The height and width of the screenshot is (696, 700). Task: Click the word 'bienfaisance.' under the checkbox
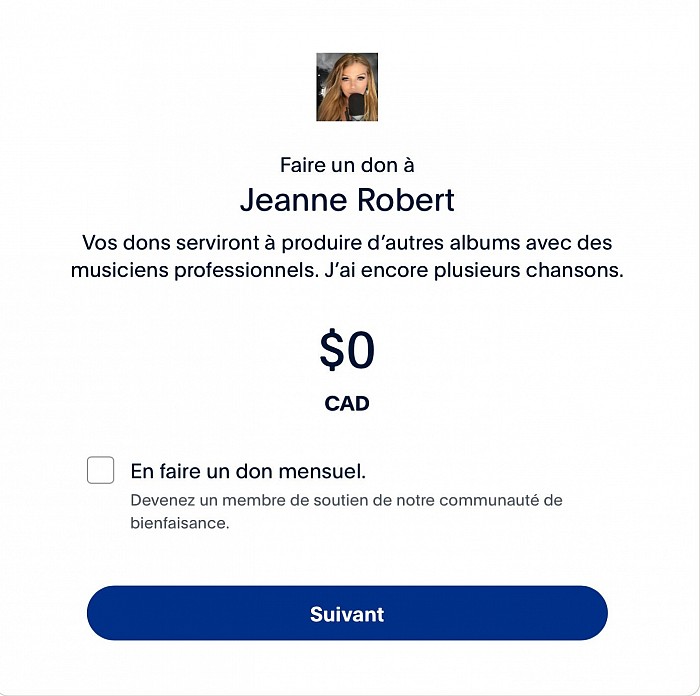(x=180, y=523)
